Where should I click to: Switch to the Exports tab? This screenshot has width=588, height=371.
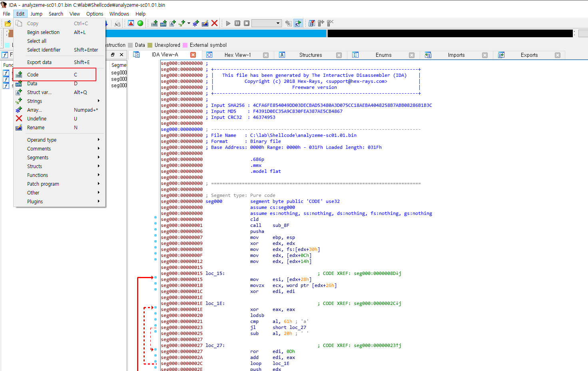tap(529, 55)
